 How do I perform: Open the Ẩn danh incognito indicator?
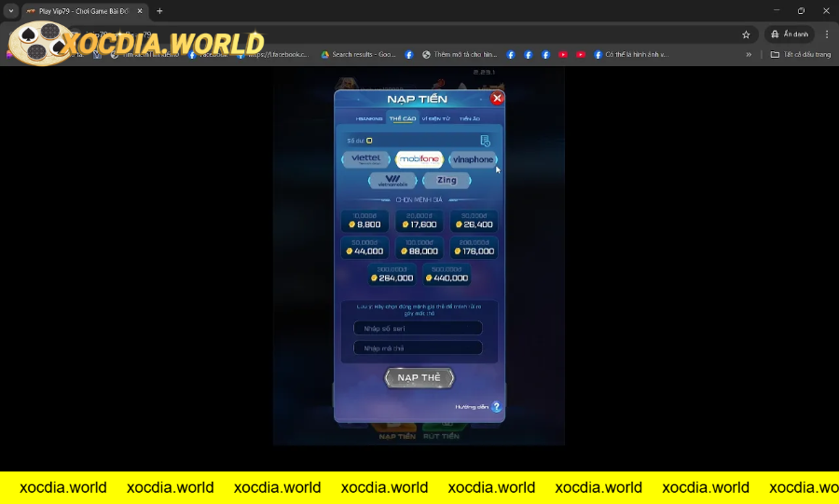click(x=790, y=34)
